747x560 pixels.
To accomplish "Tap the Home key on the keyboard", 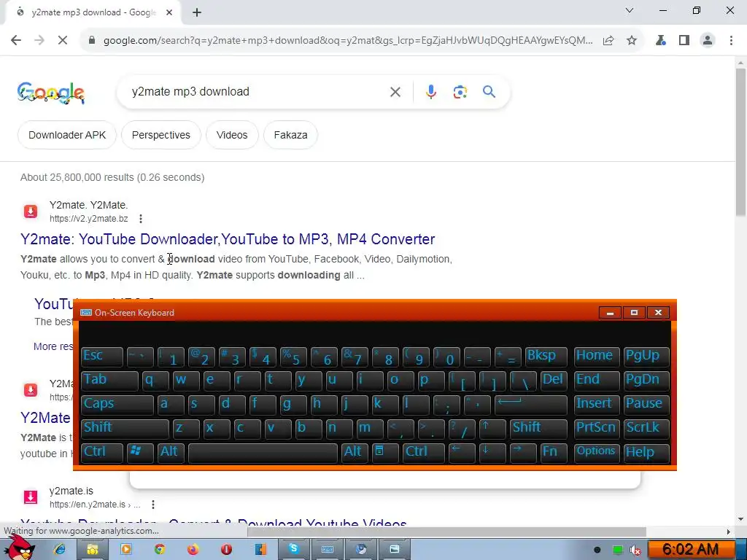I will 597,356.
